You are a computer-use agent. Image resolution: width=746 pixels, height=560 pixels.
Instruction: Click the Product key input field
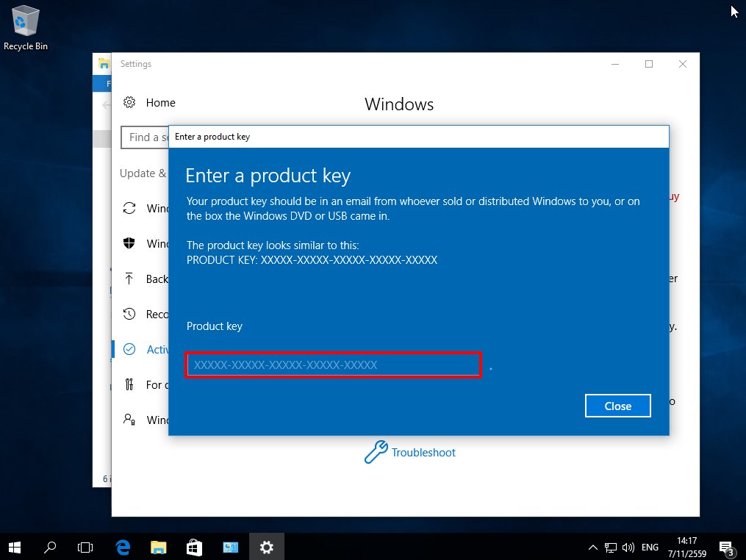pyautogui.click(x=333, y=365)
